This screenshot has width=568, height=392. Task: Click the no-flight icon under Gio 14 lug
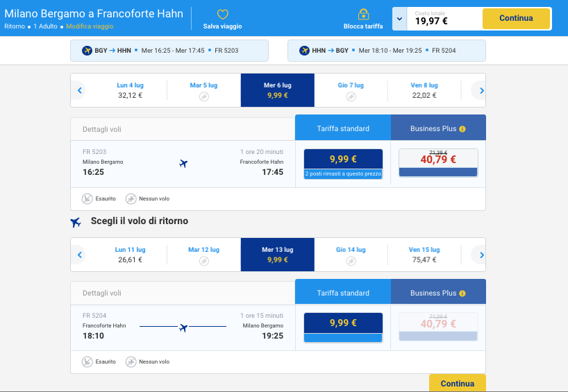pos(351,261)
